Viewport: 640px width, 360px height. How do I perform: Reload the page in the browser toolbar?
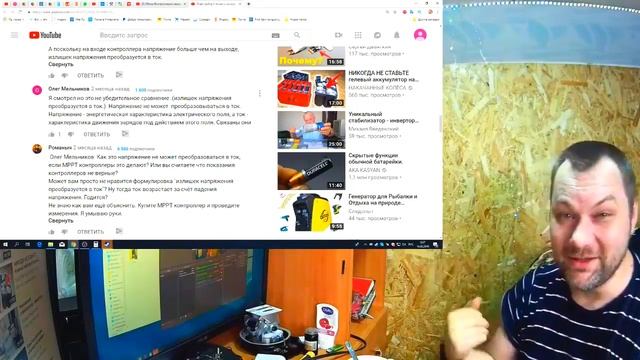click(19, 12)
